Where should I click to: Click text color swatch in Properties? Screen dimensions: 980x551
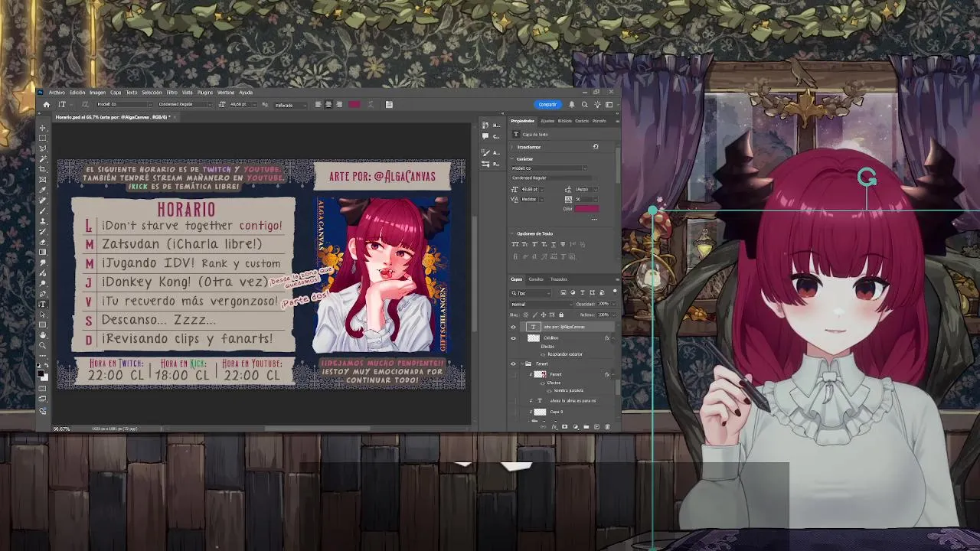587,209
